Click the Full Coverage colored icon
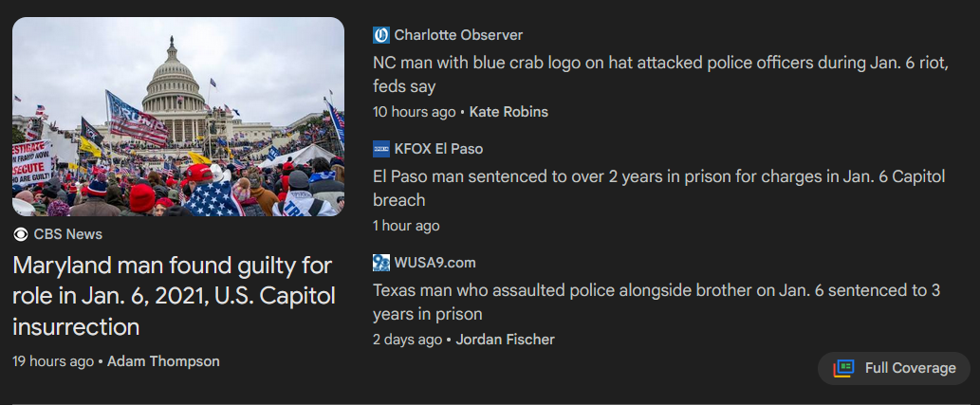This screenshot has height=405, width=980. click(844, 368)
